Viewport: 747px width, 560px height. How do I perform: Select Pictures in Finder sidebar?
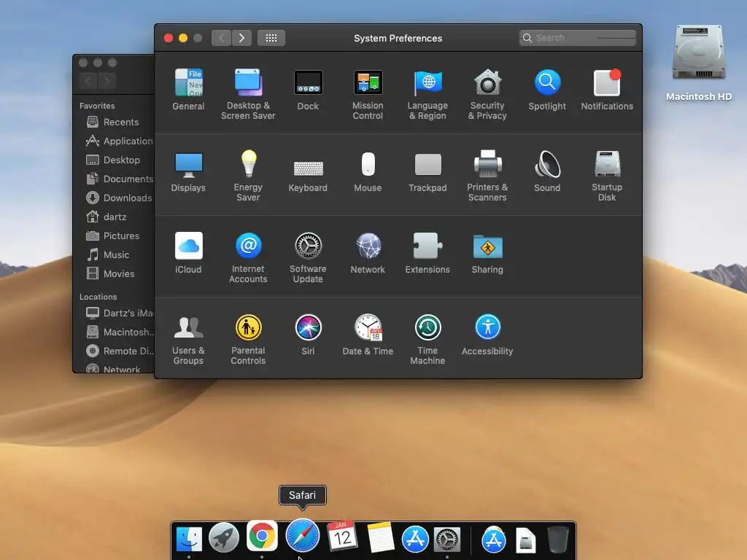tap(113, 236)
